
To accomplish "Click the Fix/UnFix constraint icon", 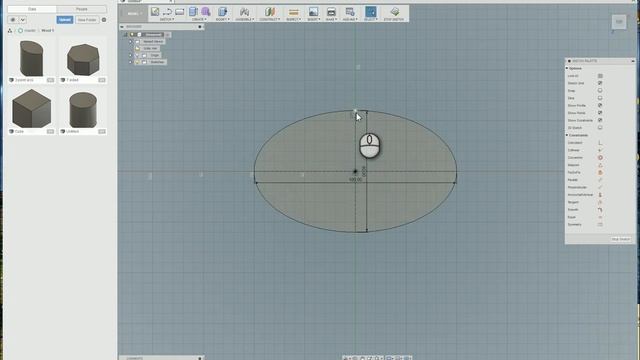I will (600, 172).
